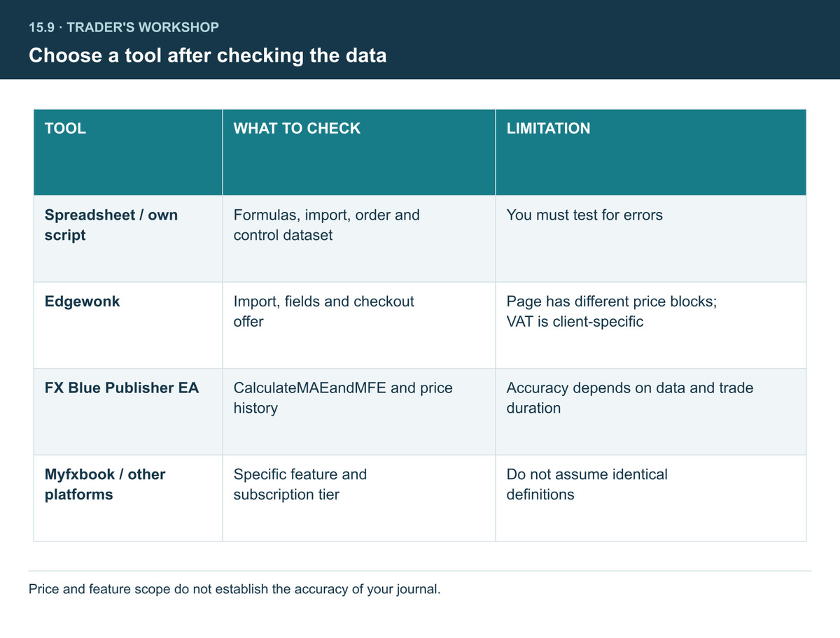The width and height of the screenshot is (840, 638).
Task: Click the WHAT TO CHECK column header
Action: [359, 152]
